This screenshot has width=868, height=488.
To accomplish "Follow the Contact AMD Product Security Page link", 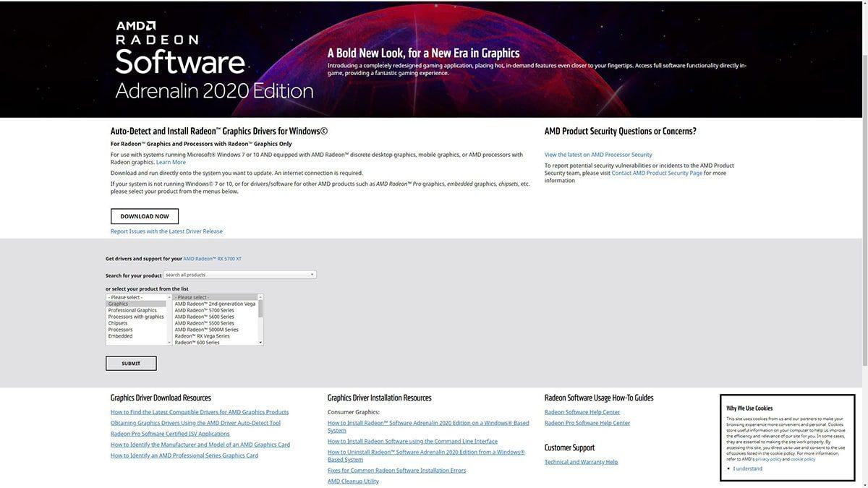I will point(657,173).
